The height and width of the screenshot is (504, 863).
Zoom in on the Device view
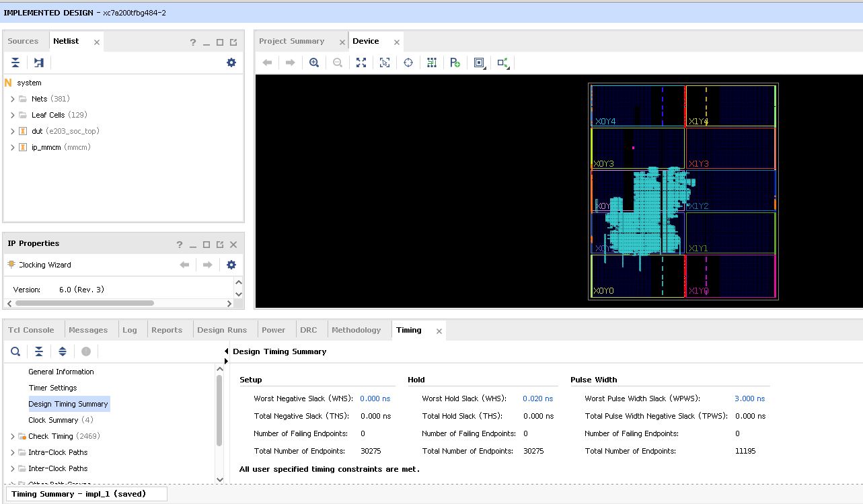(x=314, y=62)
